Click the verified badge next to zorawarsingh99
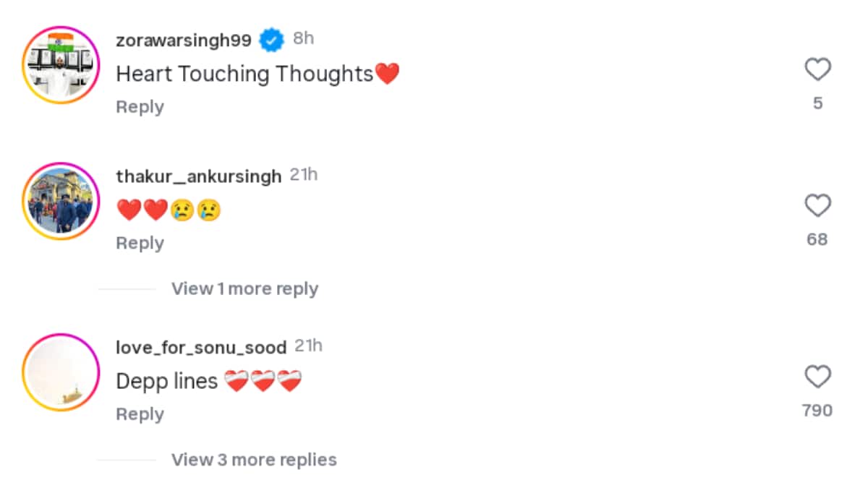868x488 pixels. point(272,40)
